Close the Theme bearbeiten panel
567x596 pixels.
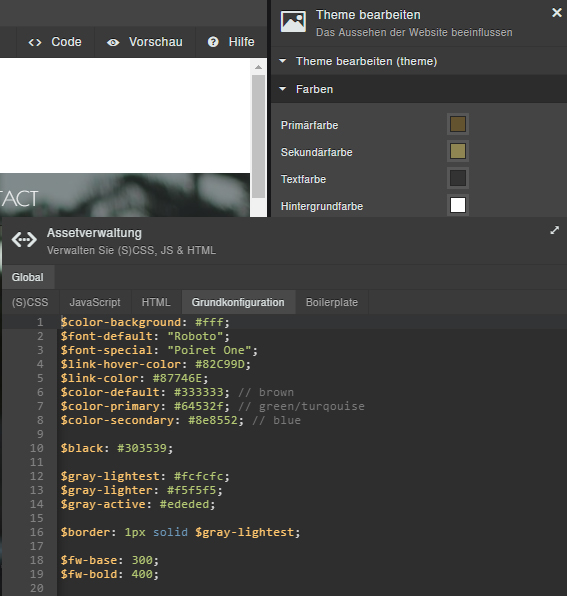pos(557,13)
